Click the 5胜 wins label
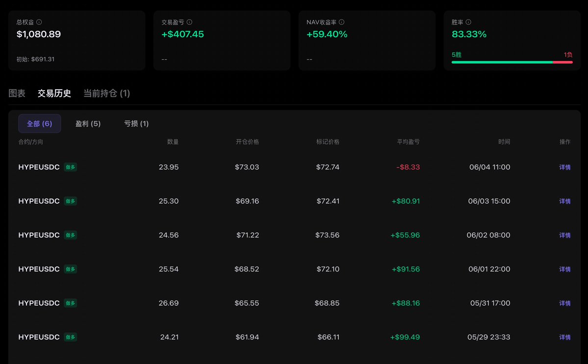588x364 pixels. [457, 55]
